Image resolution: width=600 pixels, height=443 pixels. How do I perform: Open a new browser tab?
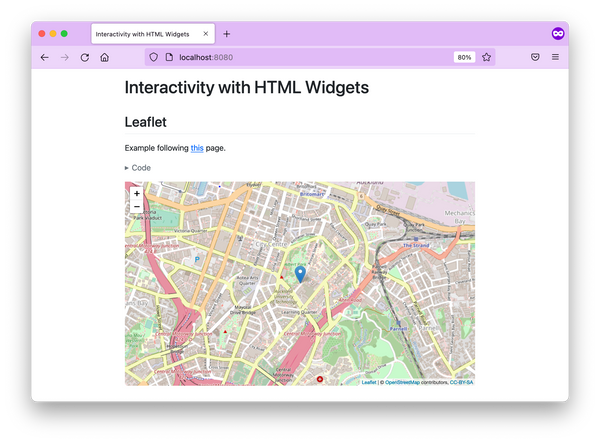pyautogui.click(x=227, y=34)
